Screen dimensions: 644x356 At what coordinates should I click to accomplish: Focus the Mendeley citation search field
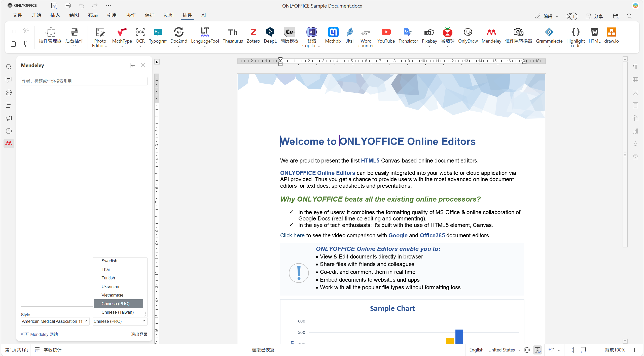click(x=84, y=81)
